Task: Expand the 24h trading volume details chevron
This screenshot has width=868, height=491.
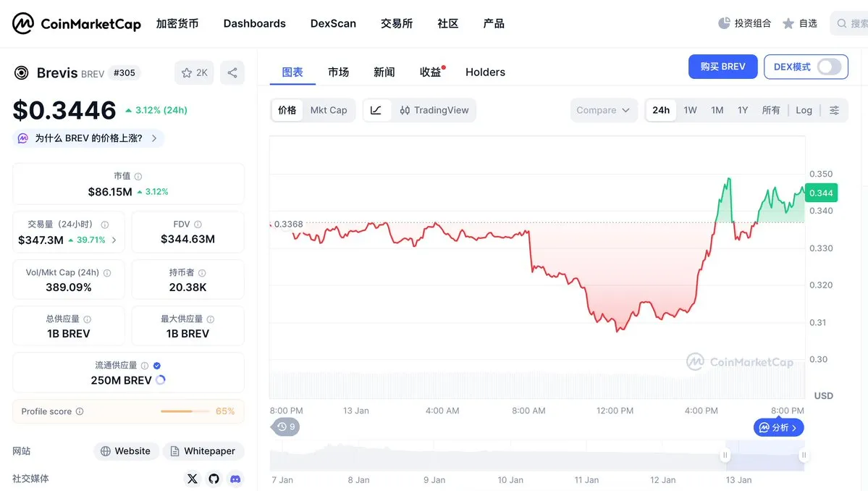Action: [114, 240]
